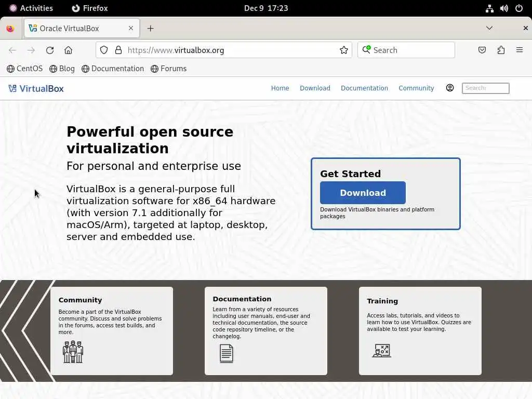Click the Documentation page icon
Viewport: 532px width, 399px height.
pos(227,353)
